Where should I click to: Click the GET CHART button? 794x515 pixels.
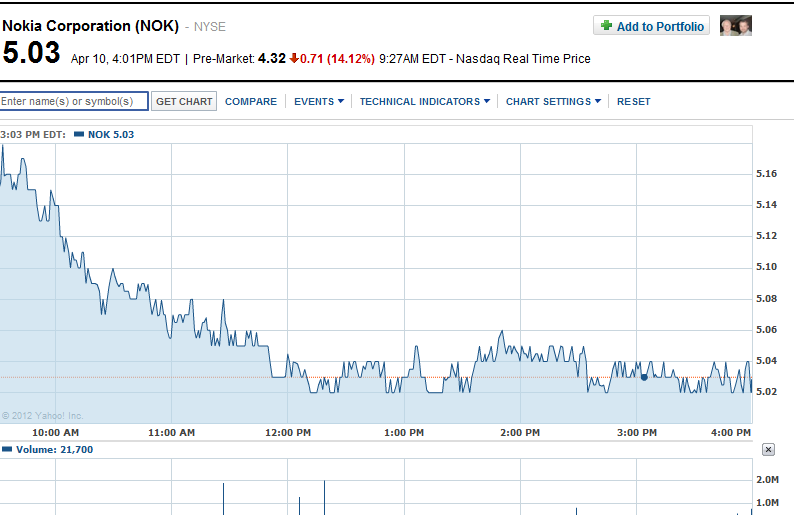[184, 101]
